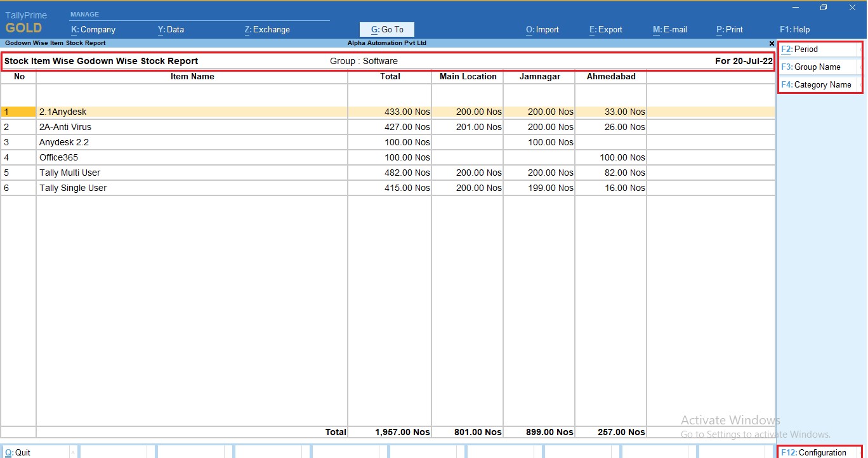This screenshot has height=458, width=868.
Task: Expand the chevron beside F3 Group Name
Action: 860,67
